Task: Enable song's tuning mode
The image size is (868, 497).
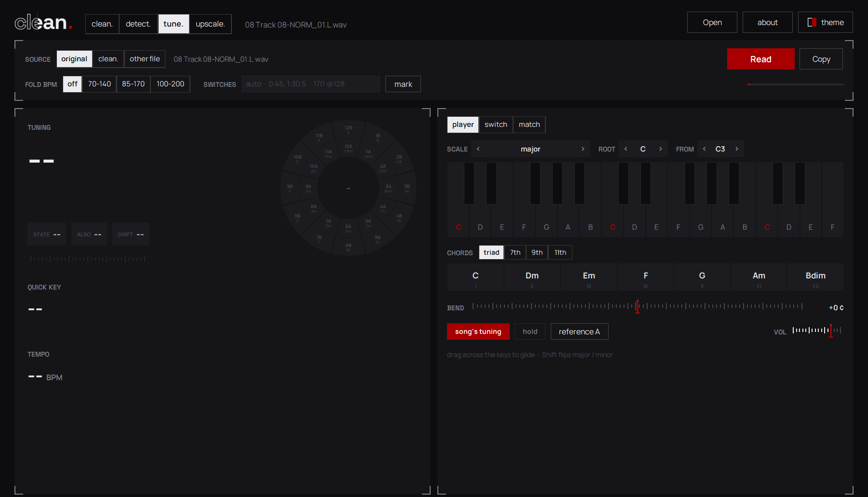Action: (x=478, y=331)
